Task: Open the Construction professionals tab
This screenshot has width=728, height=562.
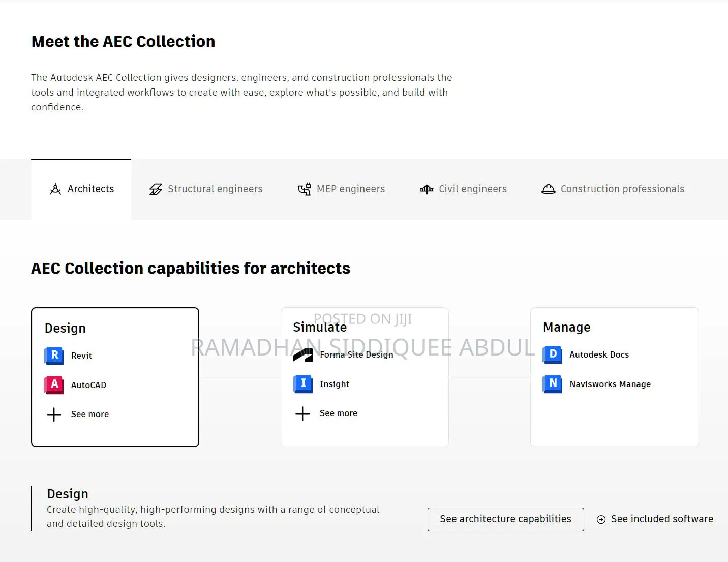Action: click(613, 189)
